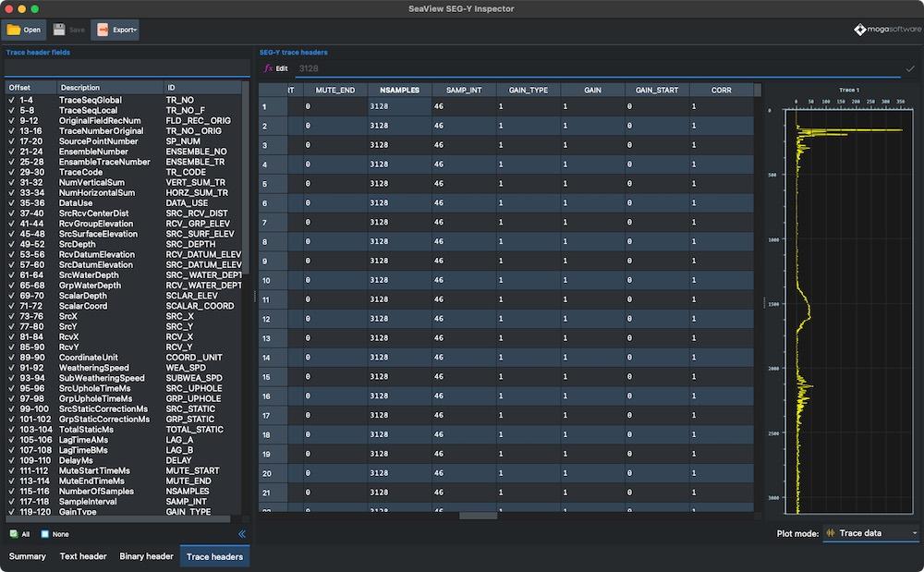This screenshot has height=572, width=924.
Task: Click the Trace 1 plot area
Action: point(848,311)
